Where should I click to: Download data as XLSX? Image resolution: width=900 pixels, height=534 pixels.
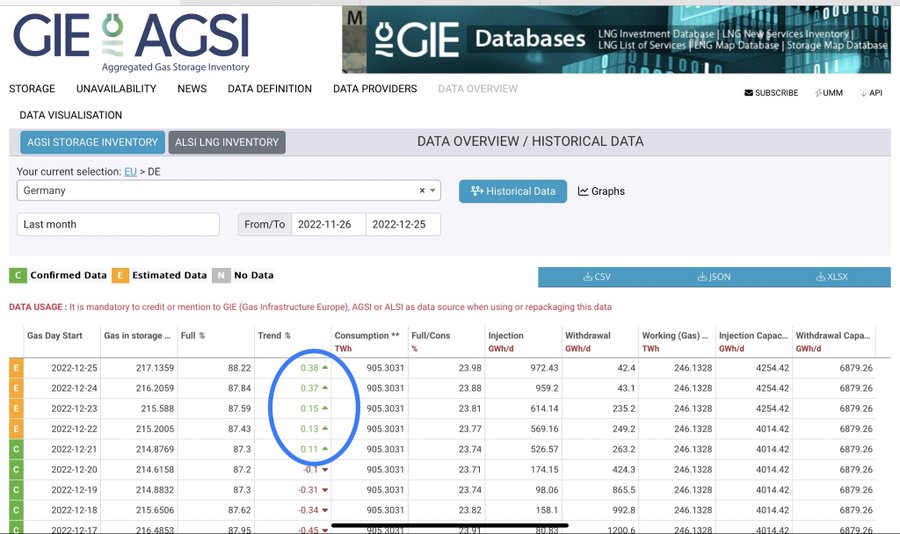tap(832, 277)
